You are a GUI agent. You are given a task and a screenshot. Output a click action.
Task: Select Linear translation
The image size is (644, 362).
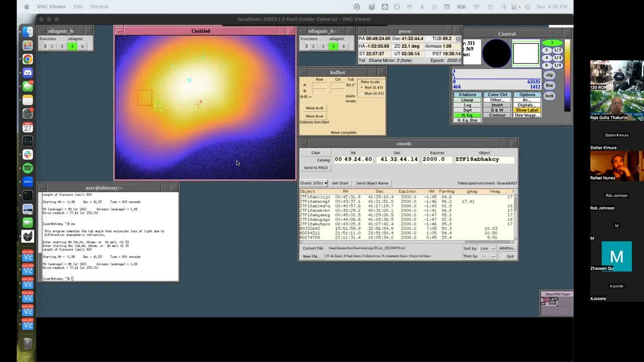click(467, 100)
